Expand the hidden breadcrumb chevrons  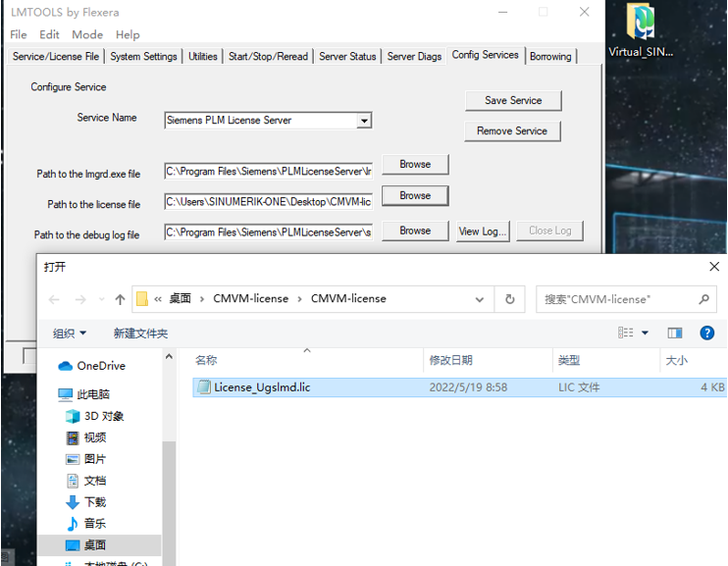click(158, 299)
